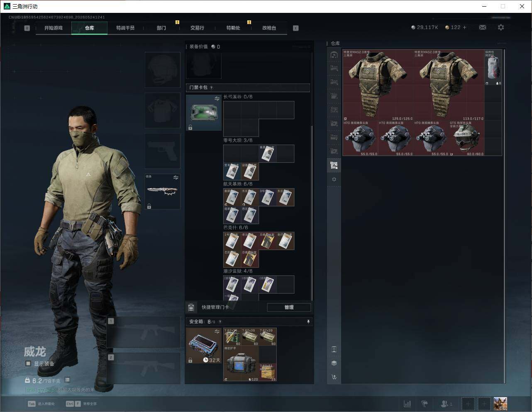Click the player avatar thumbnail in bottom bar
Image resolution: width=532 pixels, height=412 pixels.
[x=500, y=404]
